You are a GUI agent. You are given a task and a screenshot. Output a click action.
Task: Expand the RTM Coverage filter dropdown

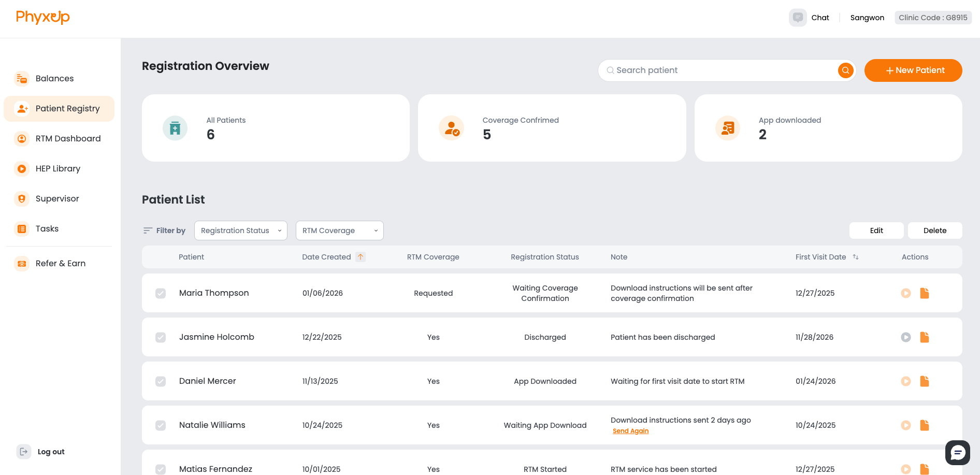tap(339, 231)
